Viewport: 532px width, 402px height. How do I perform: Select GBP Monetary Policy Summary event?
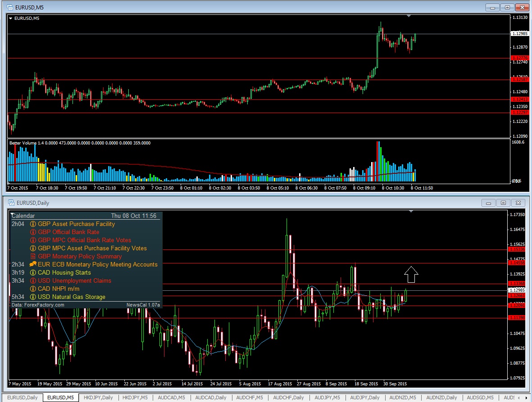(80, 256)
